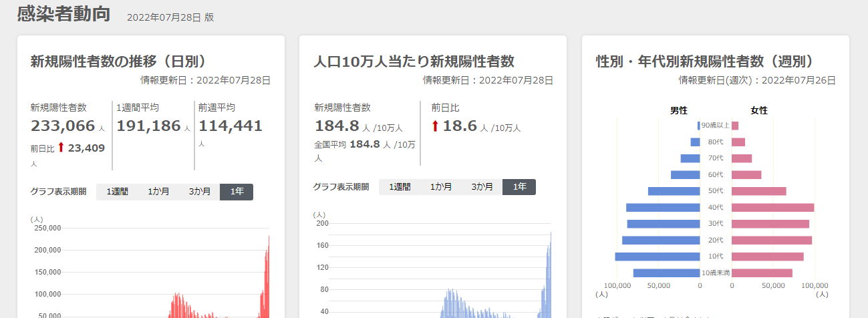Image resolution: width=868 pixels, height=318 pixels.
Task: Click the 1年 button in the per-100,000 card
Action: click(519, 187)
